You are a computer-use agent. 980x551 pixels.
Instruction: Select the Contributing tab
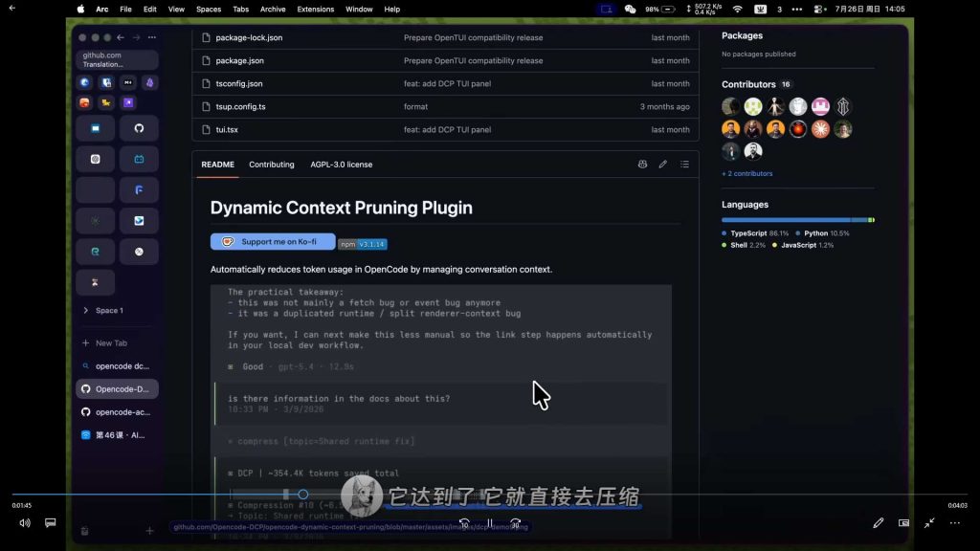(271, 165)
